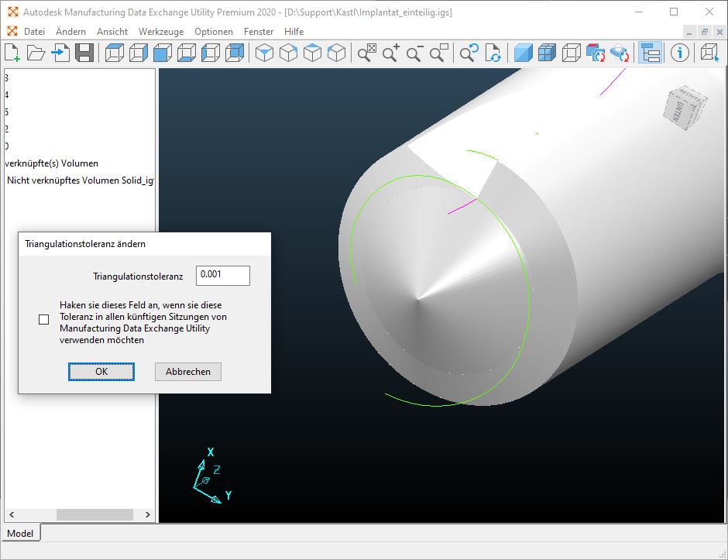Select the Nicht verknüpftes Volumen tree entry
Viewport: 728px width, 560px height.
[77, 180]
